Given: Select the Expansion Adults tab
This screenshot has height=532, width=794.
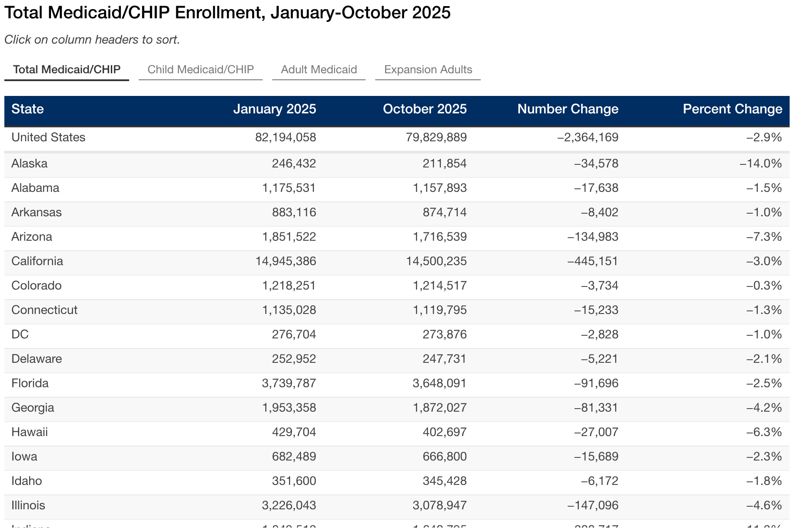Looking at the screenshot, I should [x=428, y=70].
